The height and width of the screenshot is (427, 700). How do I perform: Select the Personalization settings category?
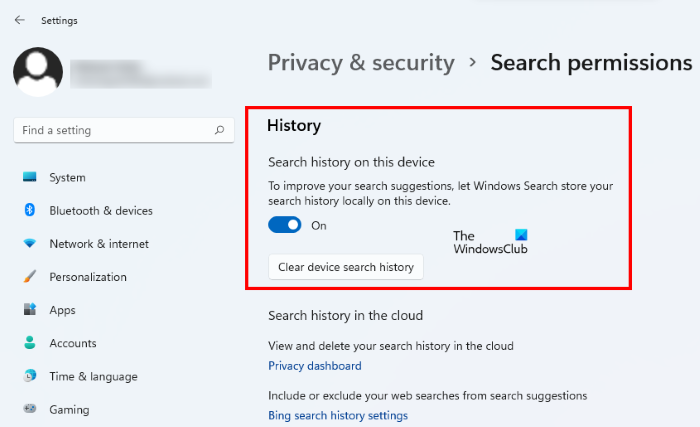(x=88, y=277)
